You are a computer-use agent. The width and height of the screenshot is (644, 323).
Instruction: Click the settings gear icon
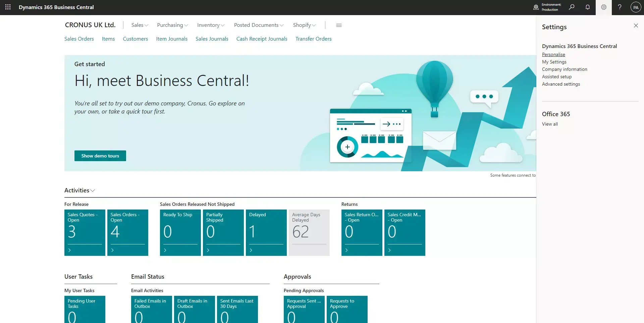click(x=604, y=7)
